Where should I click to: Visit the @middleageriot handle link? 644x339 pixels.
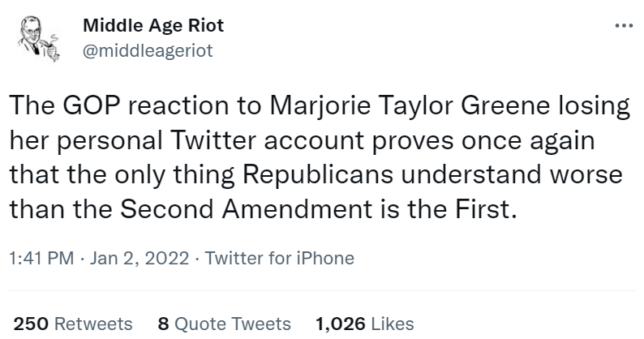148,50
